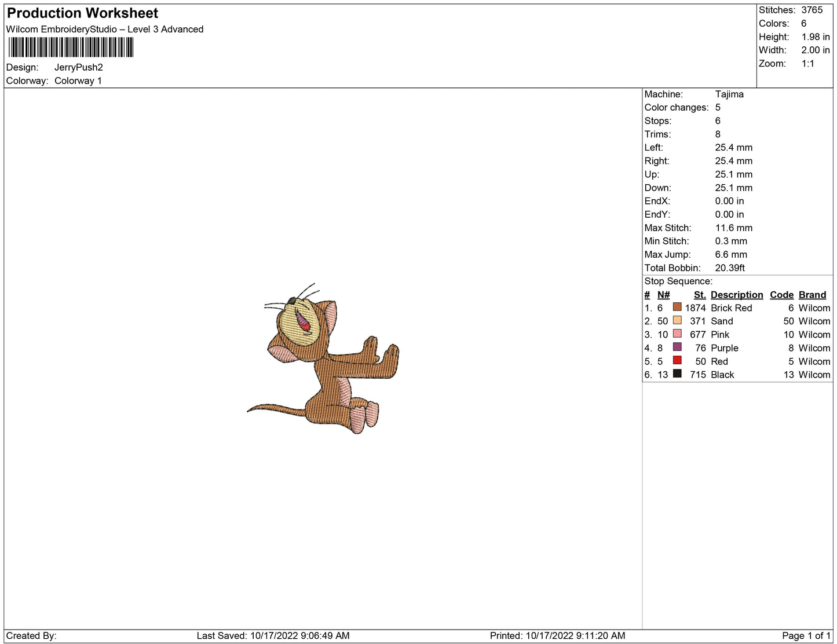The height and width of the screenshot is (644, 837).
Task: Click the "Description" column header
Action: tap(737, 294)
